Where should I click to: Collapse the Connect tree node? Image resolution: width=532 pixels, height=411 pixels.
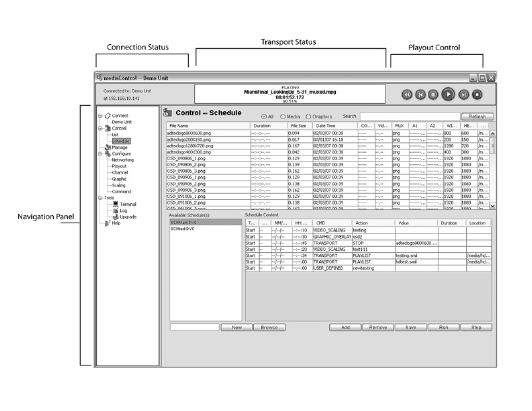(x=100, y=116)
